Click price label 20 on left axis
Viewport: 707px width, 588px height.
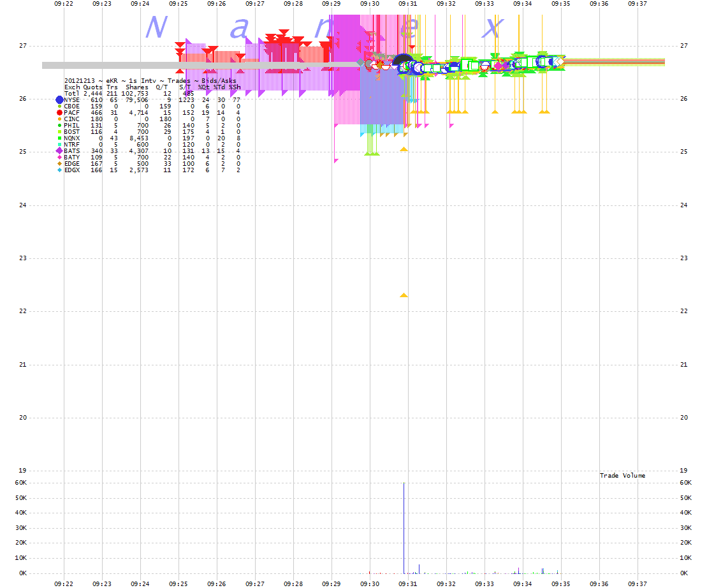pos(22,417)
